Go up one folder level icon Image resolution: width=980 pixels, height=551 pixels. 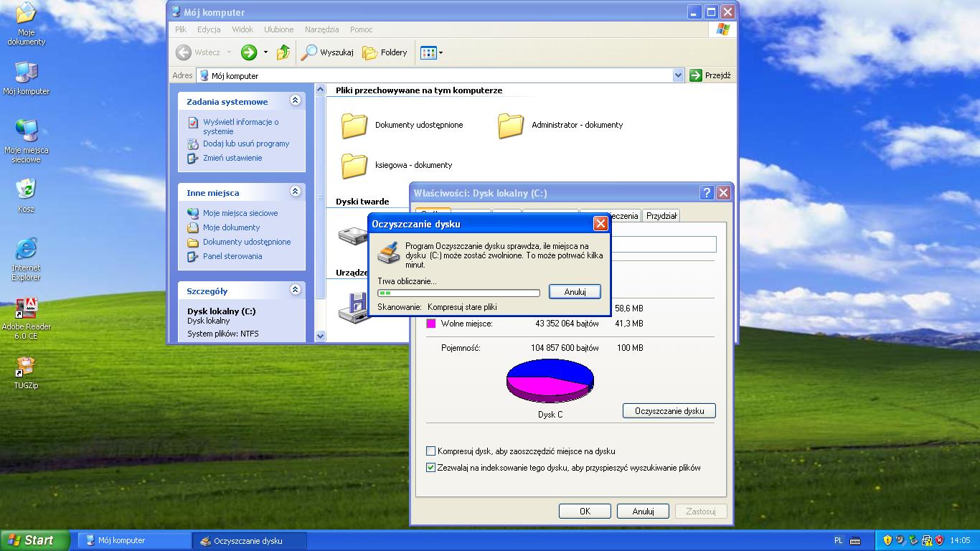tap(283, 52)
